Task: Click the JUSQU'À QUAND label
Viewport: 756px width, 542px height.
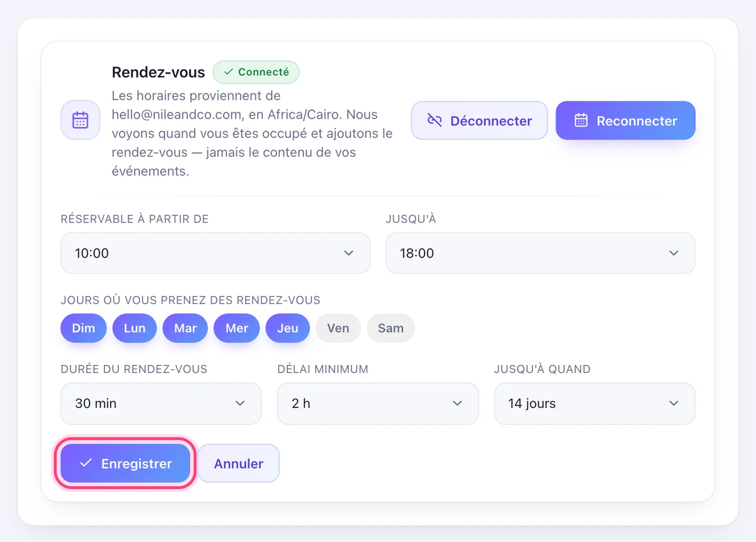Action: point(542,369)
